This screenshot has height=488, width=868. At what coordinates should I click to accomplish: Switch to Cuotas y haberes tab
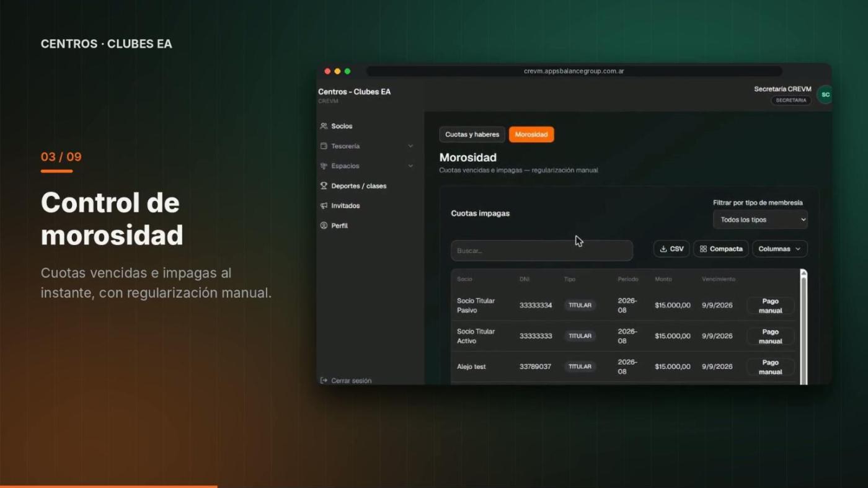(472, 135)
